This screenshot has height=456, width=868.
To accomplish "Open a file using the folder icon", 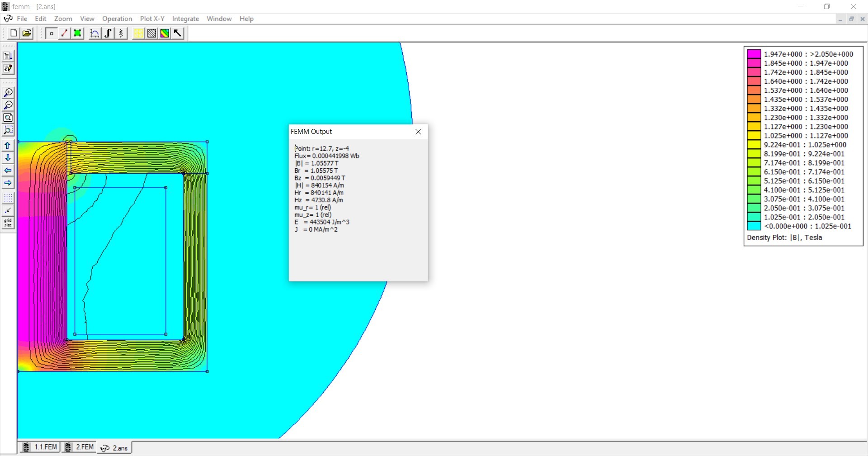I will [x=27, y=33].
